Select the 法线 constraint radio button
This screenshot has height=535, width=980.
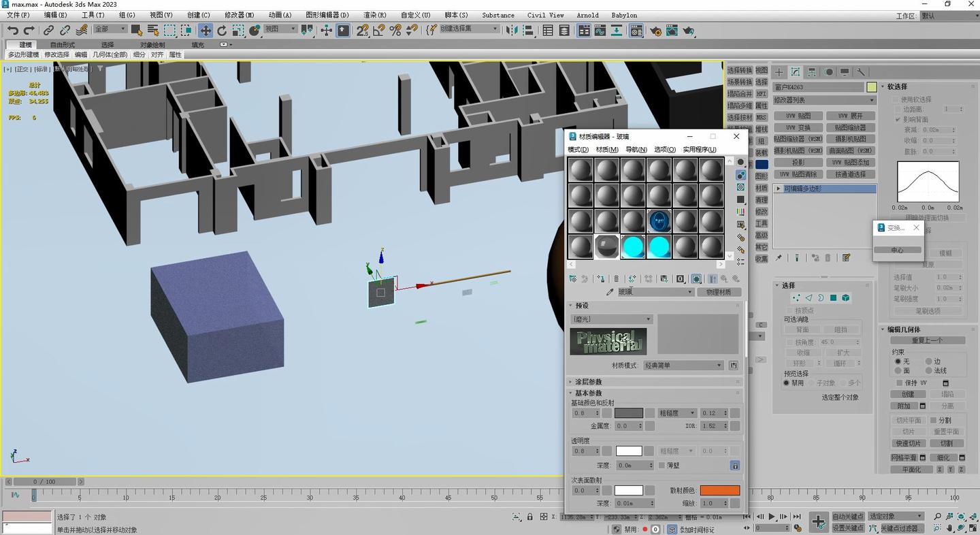pyautogui.click(x=929, y=370)
